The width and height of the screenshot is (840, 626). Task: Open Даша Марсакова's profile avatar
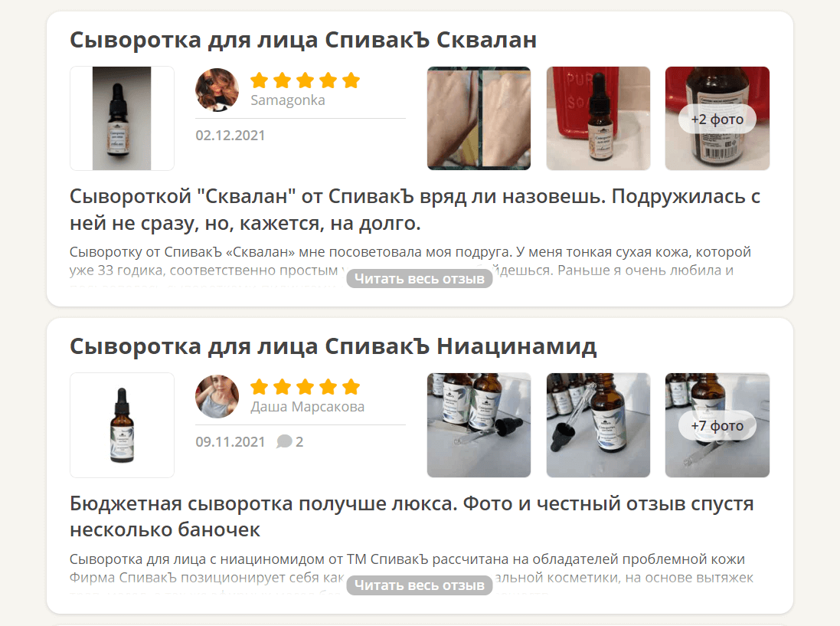[217, 397]
